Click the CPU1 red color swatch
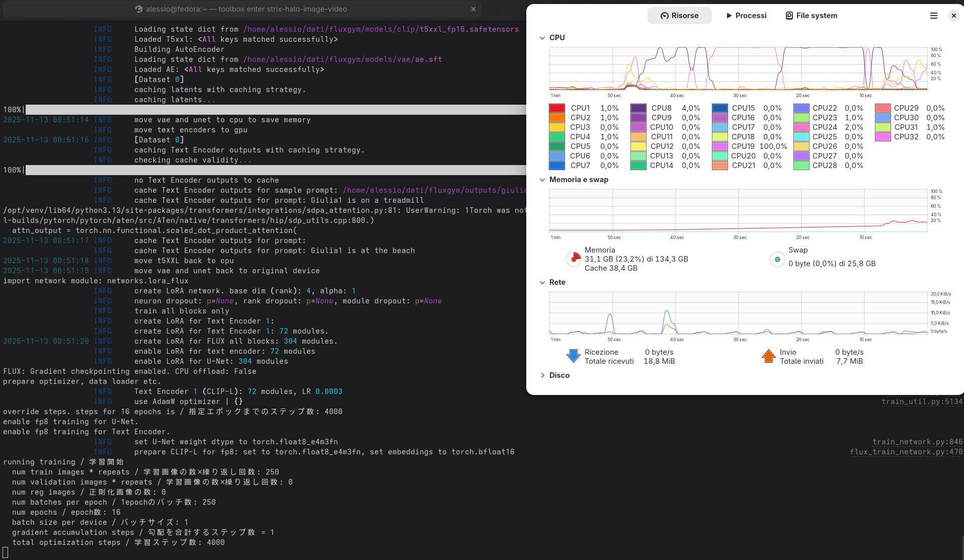Viewport: 964px width, 560px height. (557, 108)
